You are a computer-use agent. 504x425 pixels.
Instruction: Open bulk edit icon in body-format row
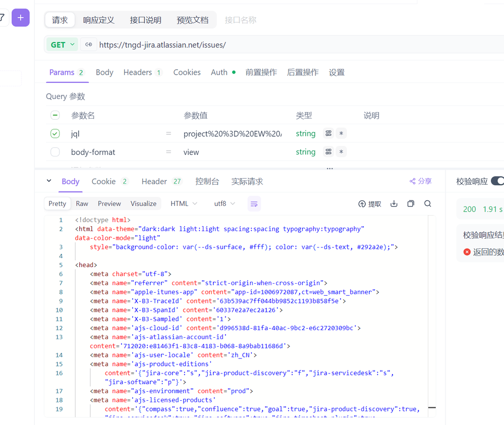(x=328, y=152)
